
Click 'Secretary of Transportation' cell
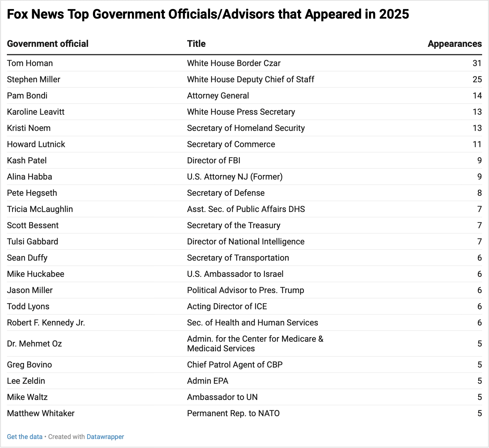(238, 258)
